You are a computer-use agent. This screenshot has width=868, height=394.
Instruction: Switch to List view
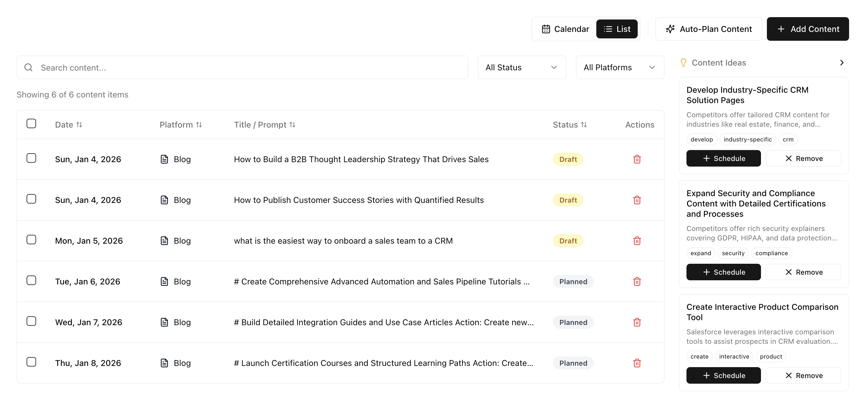click(617, 29)
